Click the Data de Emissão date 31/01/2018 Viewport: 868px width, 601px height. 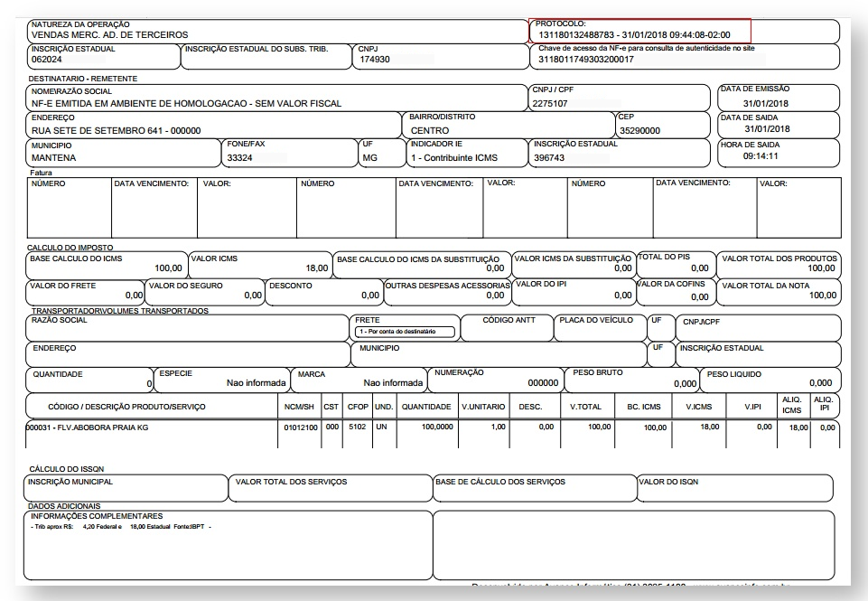pos(766,104)
